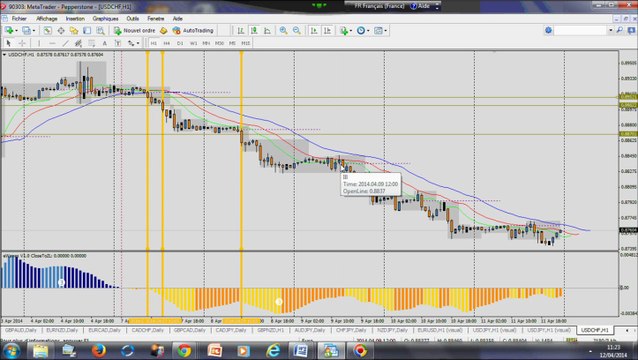Switch chart to M30 timeframe

(219, 43)
